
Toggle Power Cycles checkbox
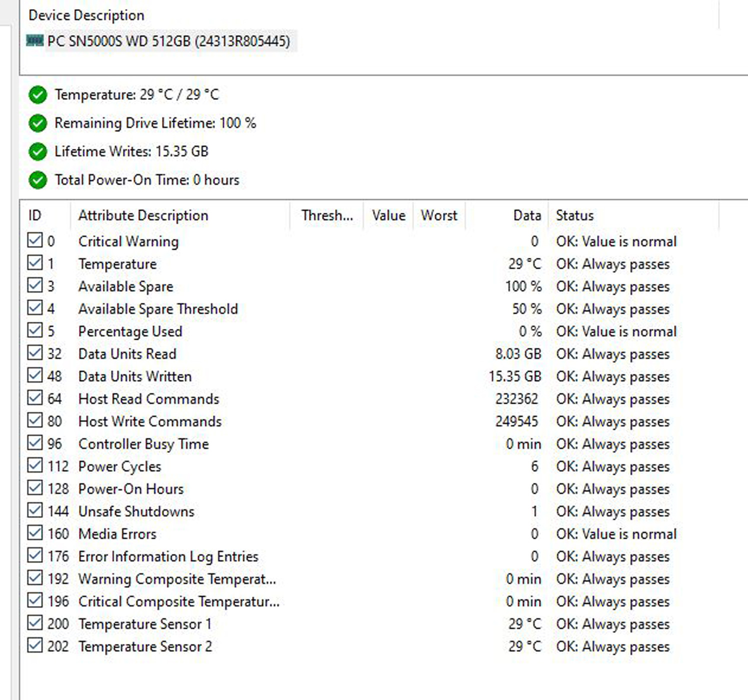(x=35, y=465)
